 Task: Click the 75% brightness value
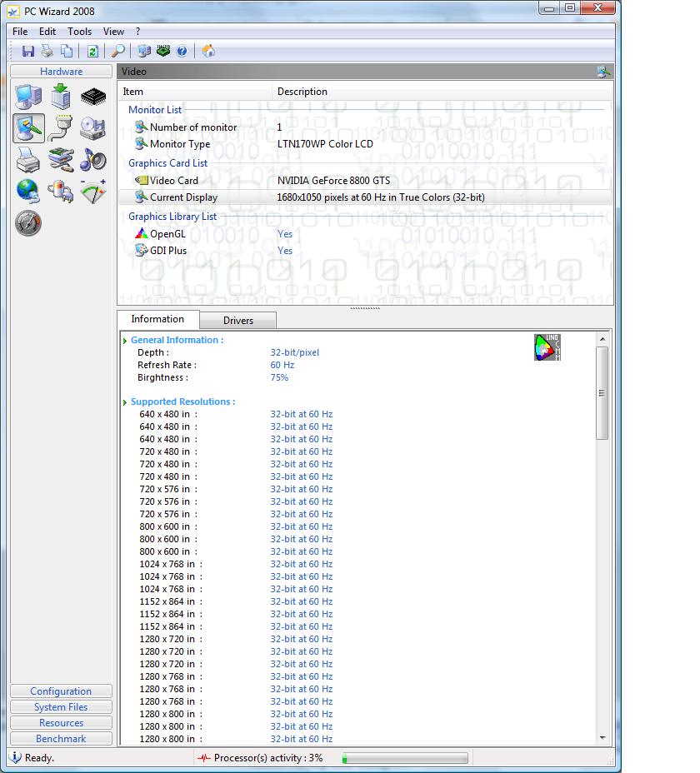point(279,377)
